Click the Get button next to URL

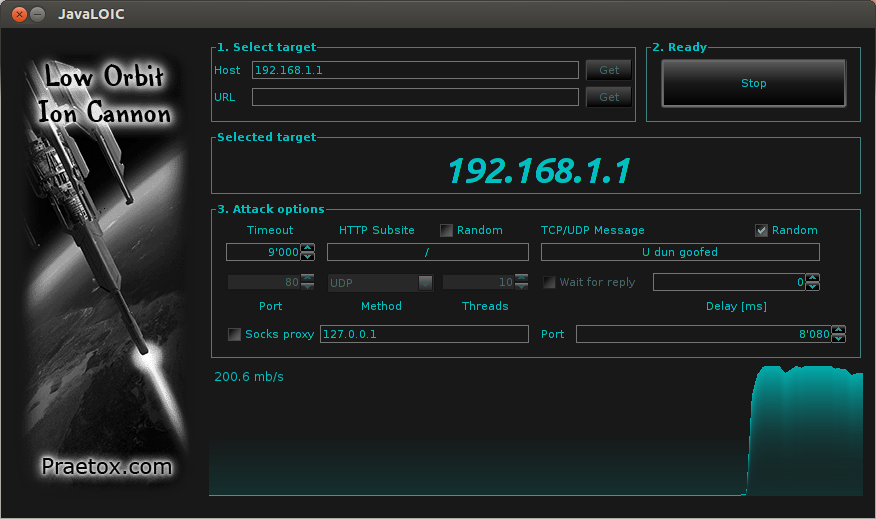[x=609, y=97]
